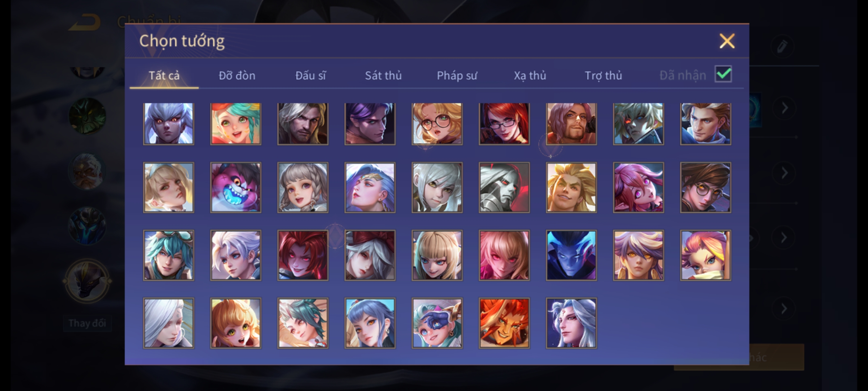
Task: Show the Pháp sư hero category
Action: click(x=457, y=75)
